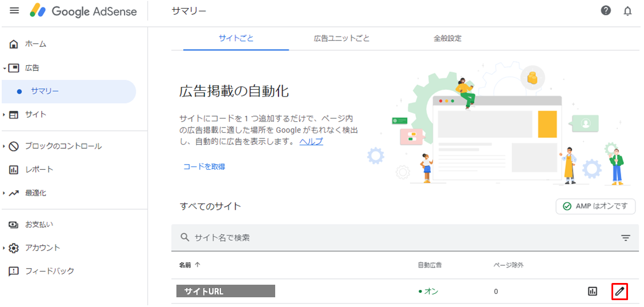The image size is (644, 307).
Task: Switch to the 広告ユニットごと tab
Action: click(x=342, y=39)
